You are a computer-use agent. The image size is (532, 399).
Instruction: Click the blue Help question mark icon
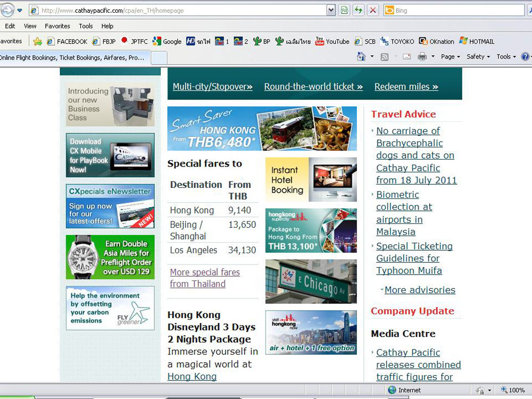(525, 57)
